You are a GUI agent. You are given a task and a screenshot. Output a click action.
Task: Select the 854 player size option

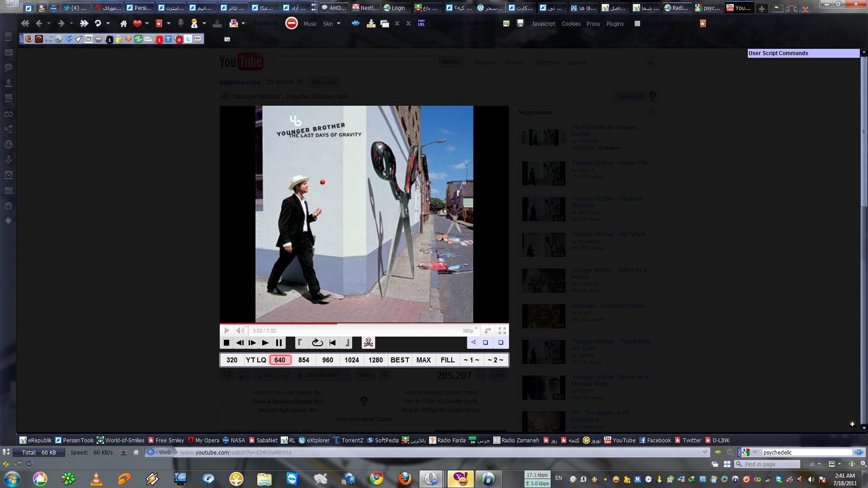(x=304, y=360)
